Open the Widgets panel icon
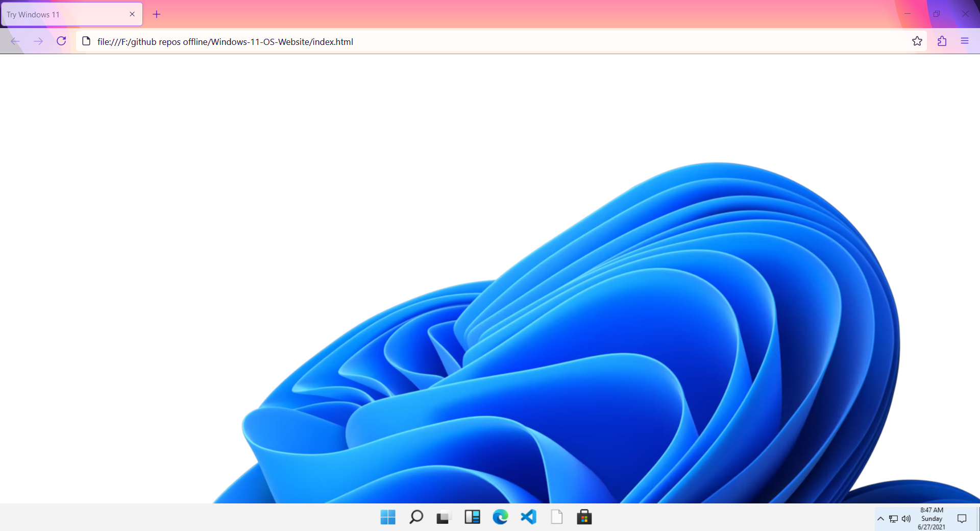 (472, 517)
